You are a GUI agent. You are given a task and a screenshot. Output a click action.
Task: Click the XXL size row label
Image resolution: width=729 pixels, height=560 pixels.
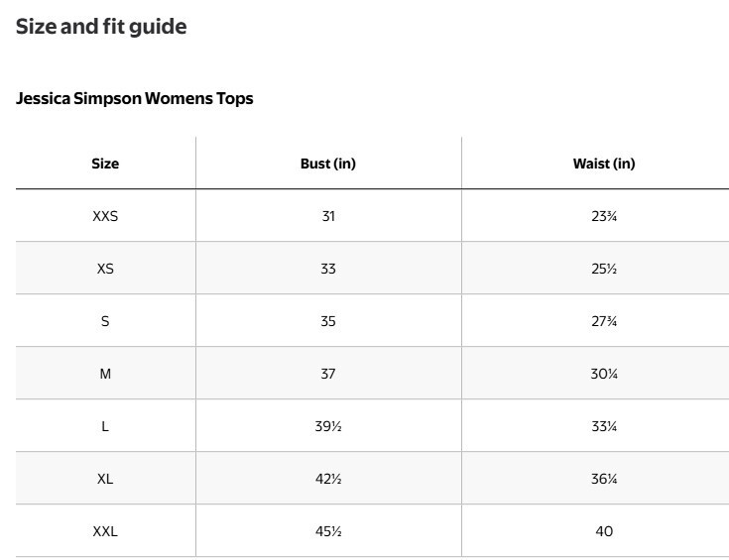pos(105,531)
